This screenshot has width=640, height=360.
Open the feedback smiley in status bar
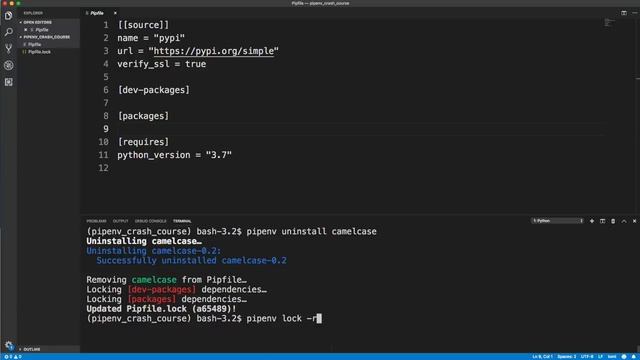[624, 357]
